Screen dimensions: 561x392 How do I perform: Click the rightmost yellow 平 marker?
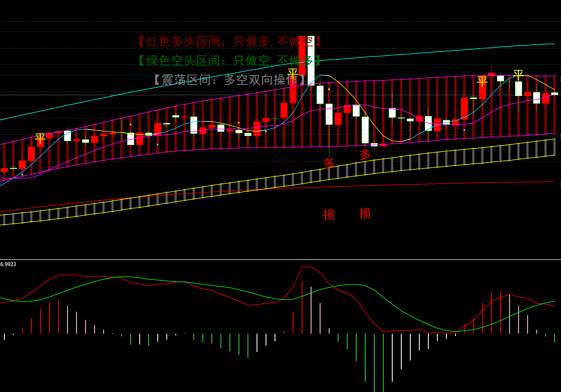point(518,75)
